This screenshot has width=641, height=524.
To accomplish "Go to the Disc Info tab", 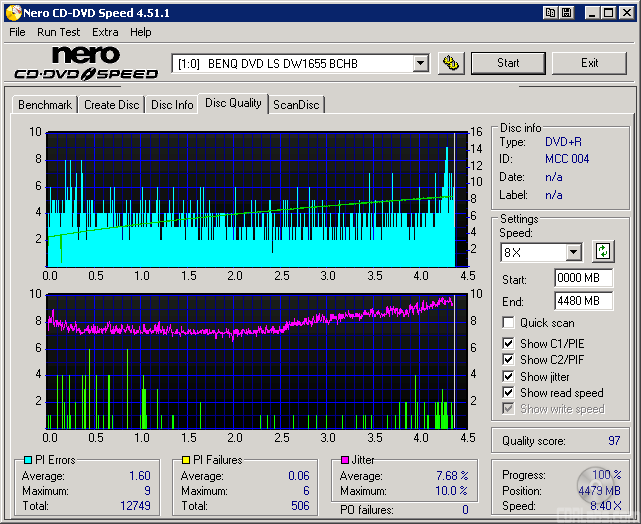I will (x=172, y=105).
